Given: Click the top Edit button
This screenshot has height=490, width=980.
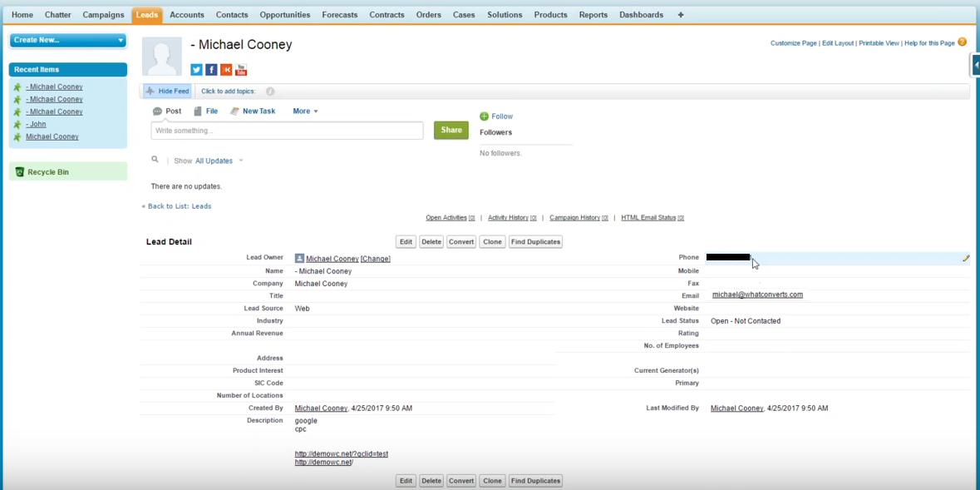Looking at the screenshot, I should (x=406, y=241).
